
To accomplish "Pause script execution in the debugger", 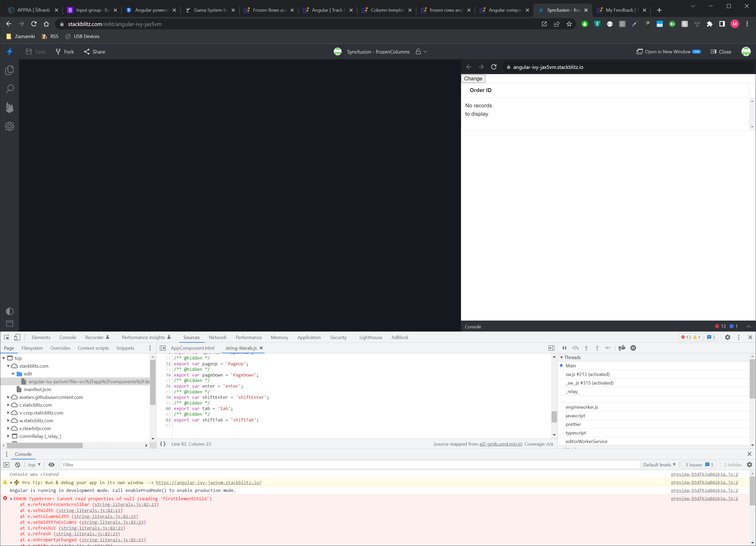I will pyautogui.click(x=564, y=348).
